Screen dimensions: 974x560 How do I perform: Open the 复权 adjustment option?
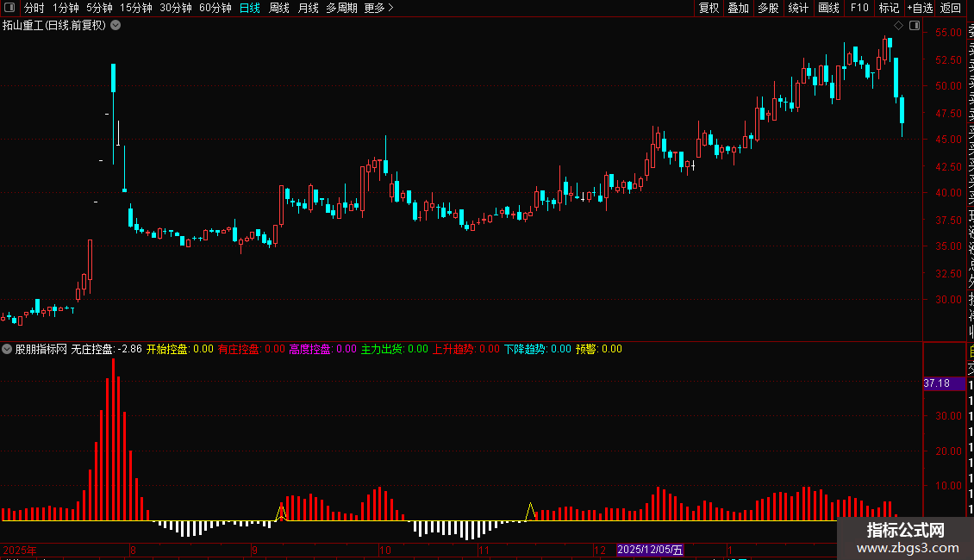pyautogui.click(x=709, y=8)
